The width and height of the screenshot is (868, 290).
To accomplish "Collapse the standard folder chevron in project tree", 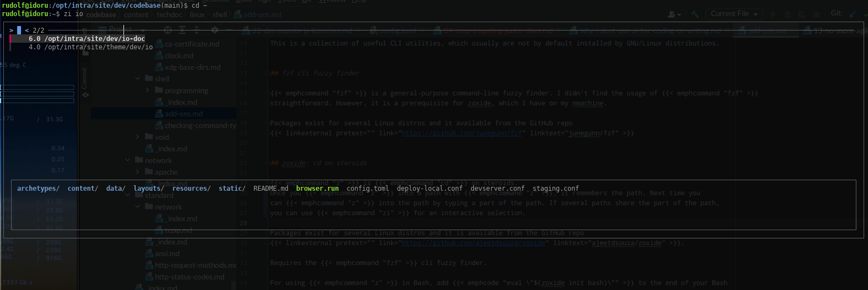I will pyautogui.click(x=128, y=195).
